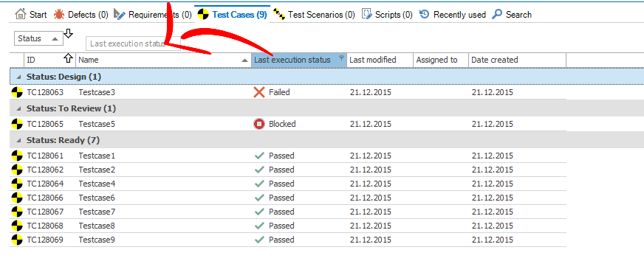Switch to the Test Cases (9) tab
Viewport: 644px width, 278px height.
coord(233,15)
